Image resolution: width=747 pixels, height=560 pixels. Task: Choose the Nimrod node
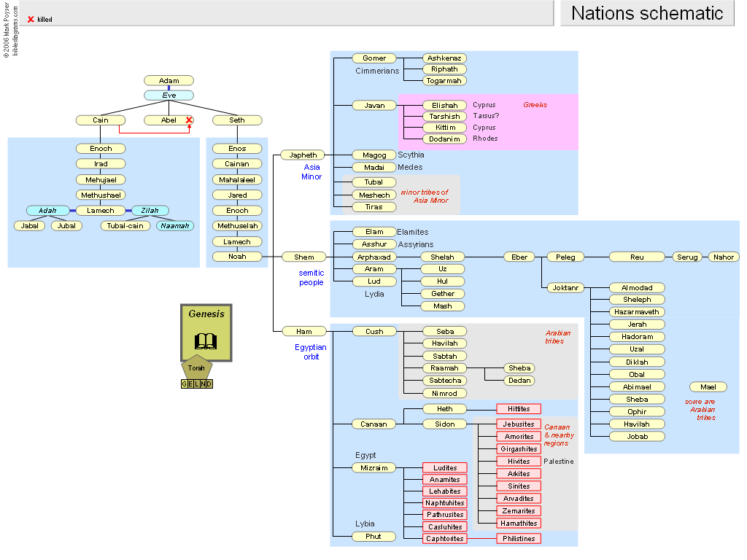click(x=445, y=393)
